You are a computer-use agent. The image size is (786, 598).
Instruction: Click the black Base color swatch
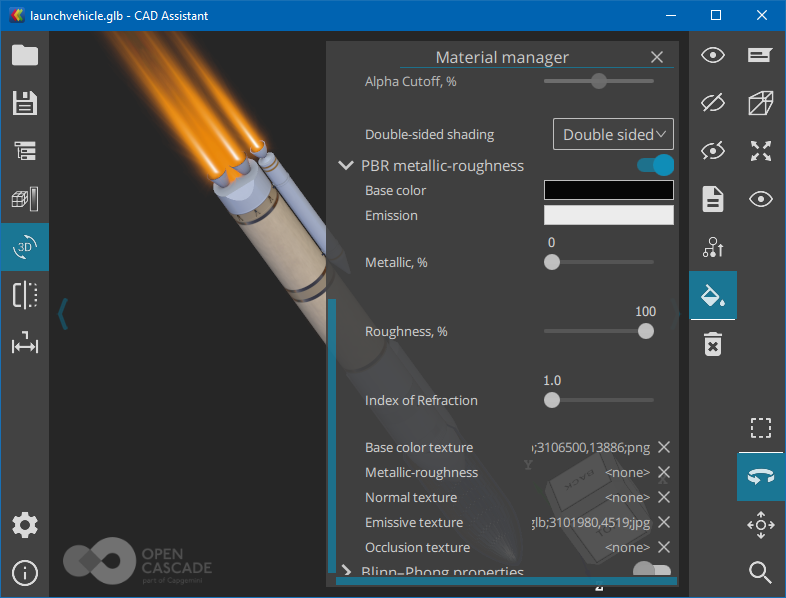(x=608, y=190)
